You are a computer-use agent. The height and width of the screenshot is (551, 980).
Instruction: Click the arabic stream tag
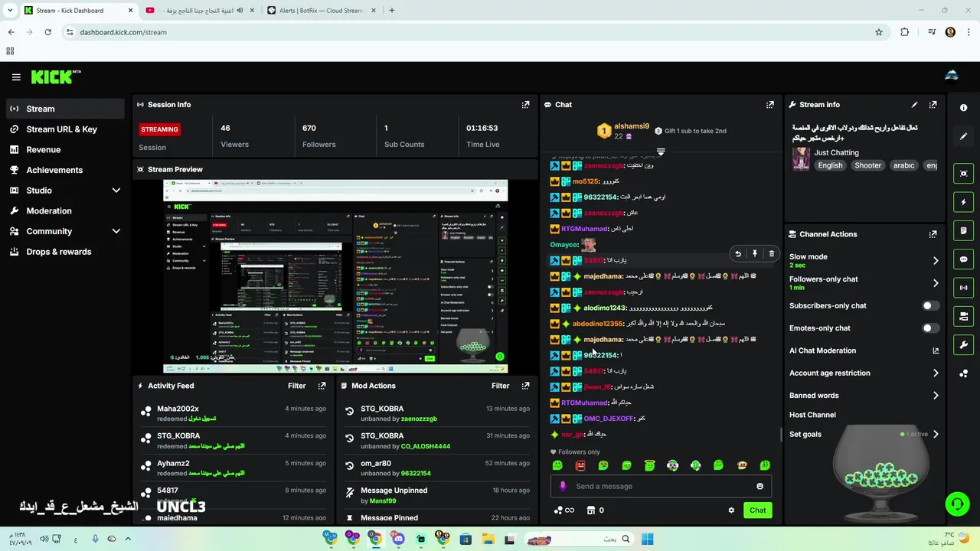(x=904, y=165)
